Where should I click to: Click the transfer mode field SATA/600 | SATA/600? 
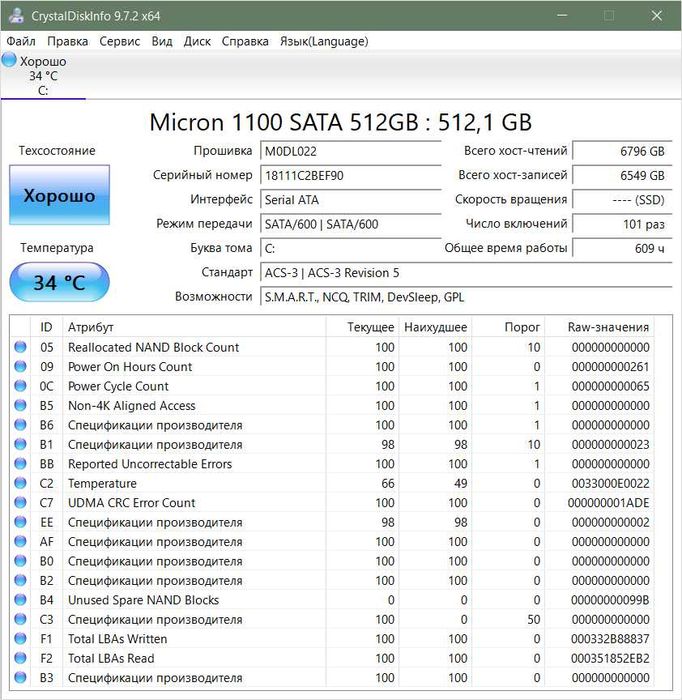point(350,224)
